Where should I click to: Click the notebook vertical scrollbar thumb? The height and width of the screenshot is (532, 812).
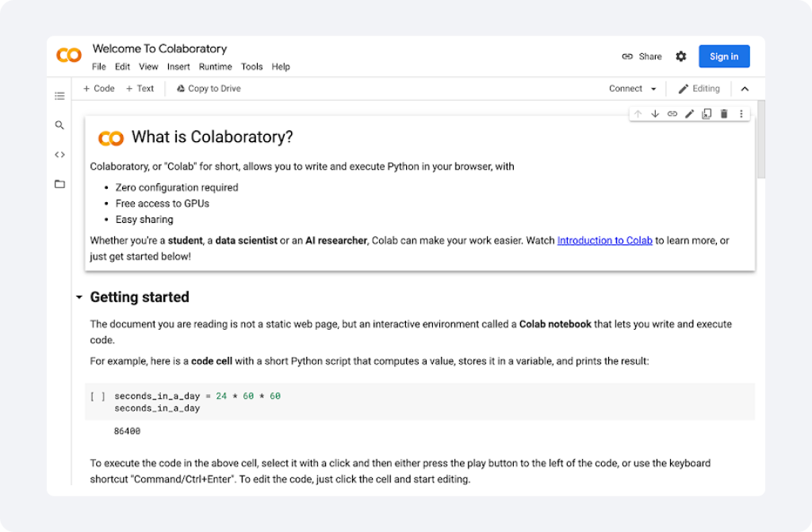[760, 140]
